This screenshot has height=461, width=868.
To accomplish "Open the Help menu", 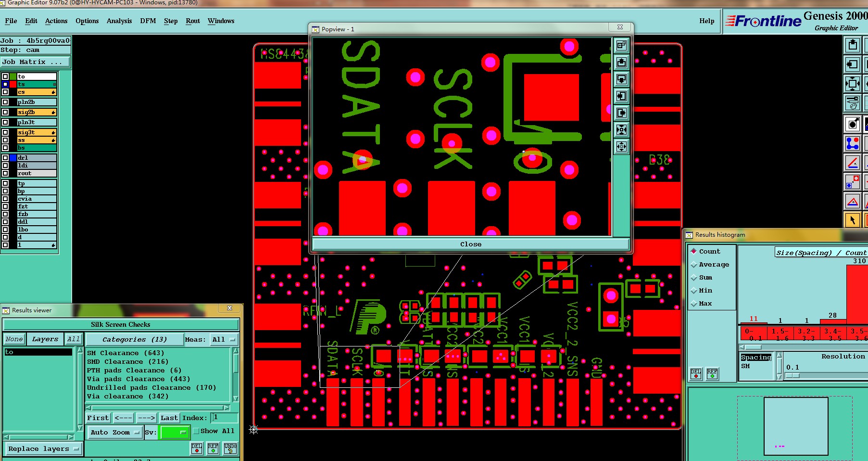I will click(x=706, y=21).
